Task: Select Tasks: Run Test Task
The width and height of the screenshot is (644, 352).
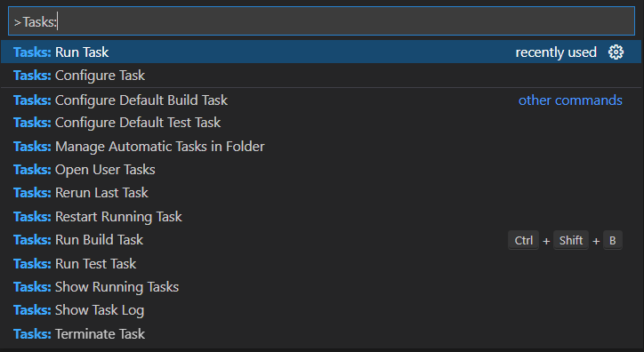Action: [321, 264]
